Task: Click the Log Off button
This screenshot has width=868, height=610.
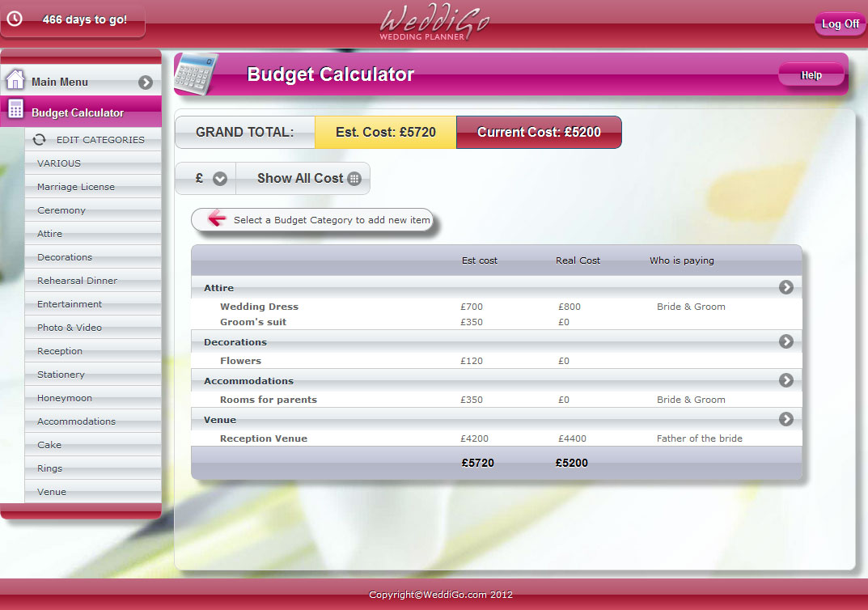Action: point(840,23)
